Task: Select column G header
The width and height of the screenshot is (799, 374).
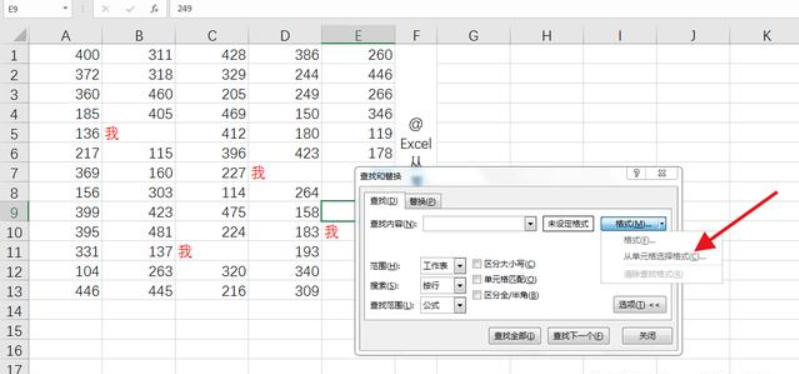Action: pos(473,35)
